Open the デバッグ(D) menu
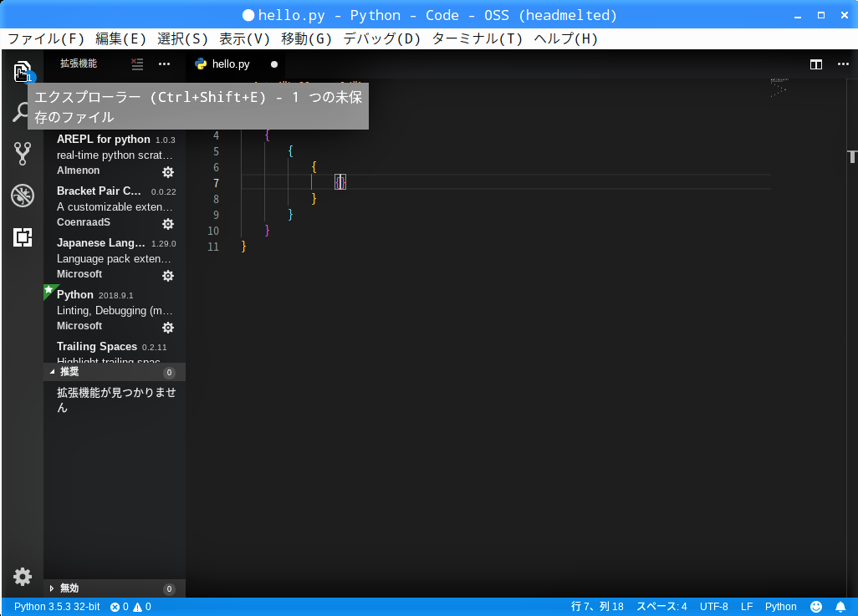This screenshot has height=616, width=858. pos(382,38)
